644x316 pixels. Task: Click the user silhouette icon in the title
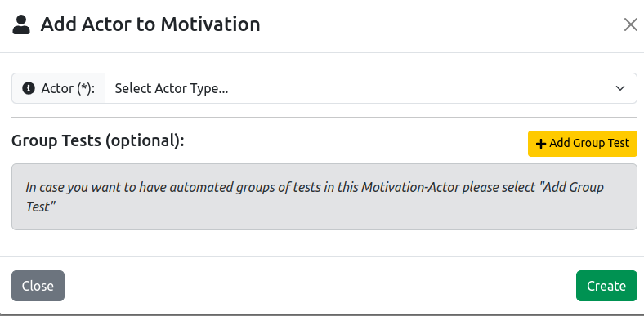coord(21,24)
